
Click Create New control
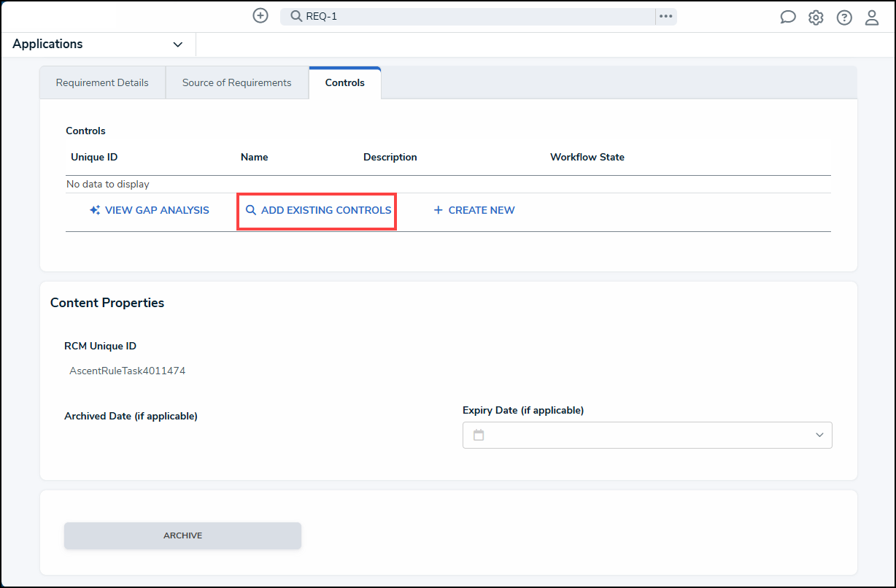474,210
